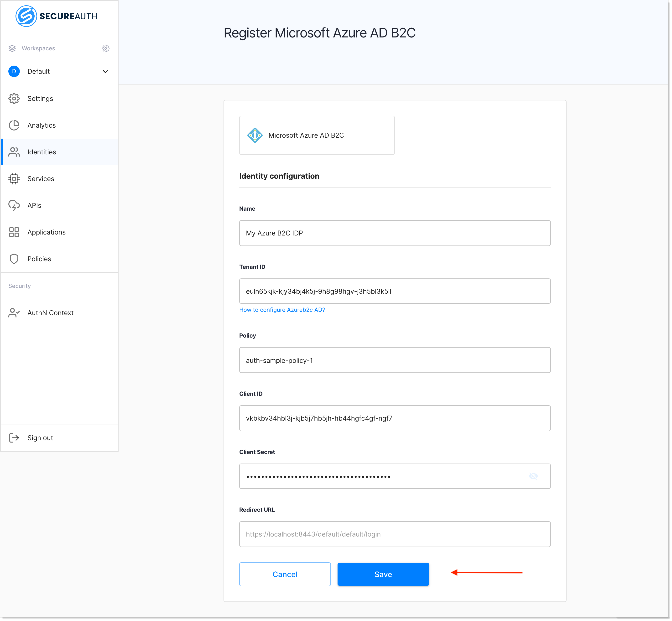The width and height of the screenshot is (672, 621).
Task: Click the Analytics pie chart icon
Action: tap(14, 125)
